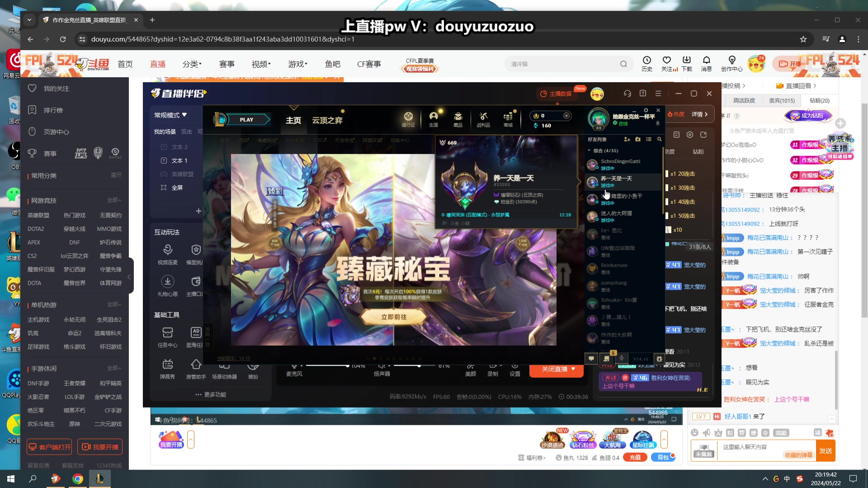Click 发送 send chat button
The height and width of the screenshot is (488, 868).
[826, 450]
